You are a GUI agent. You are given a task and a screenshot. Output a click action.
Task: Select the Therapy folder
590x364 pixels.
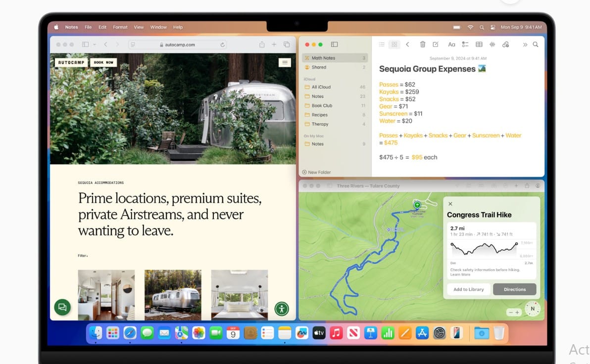click(335, 124)
